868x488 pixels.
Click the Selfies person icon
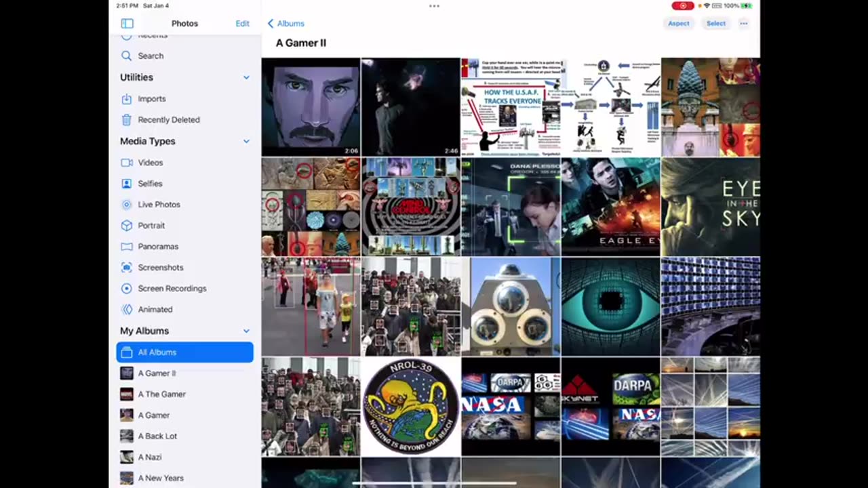[x=126, y=183]
